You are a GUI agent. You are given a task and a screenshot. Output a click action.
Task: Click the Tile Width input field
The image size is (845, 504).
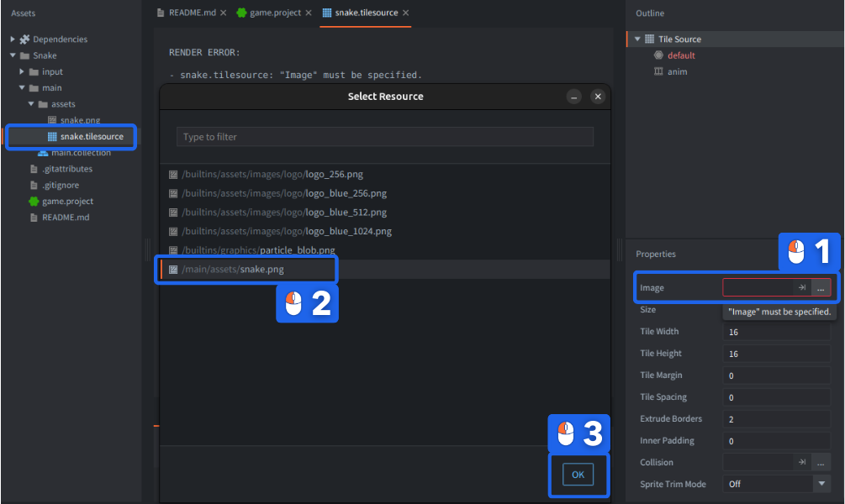pyautogui.click(x=776, y=332)
